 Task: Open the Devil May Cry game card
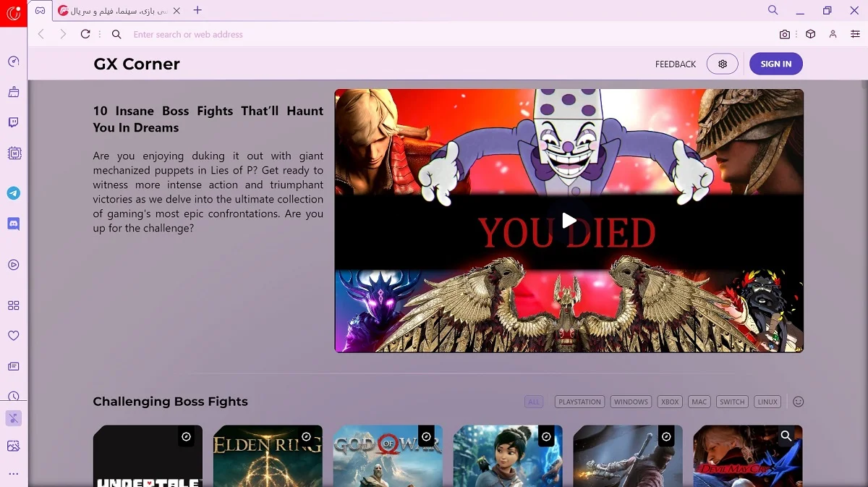748,456
